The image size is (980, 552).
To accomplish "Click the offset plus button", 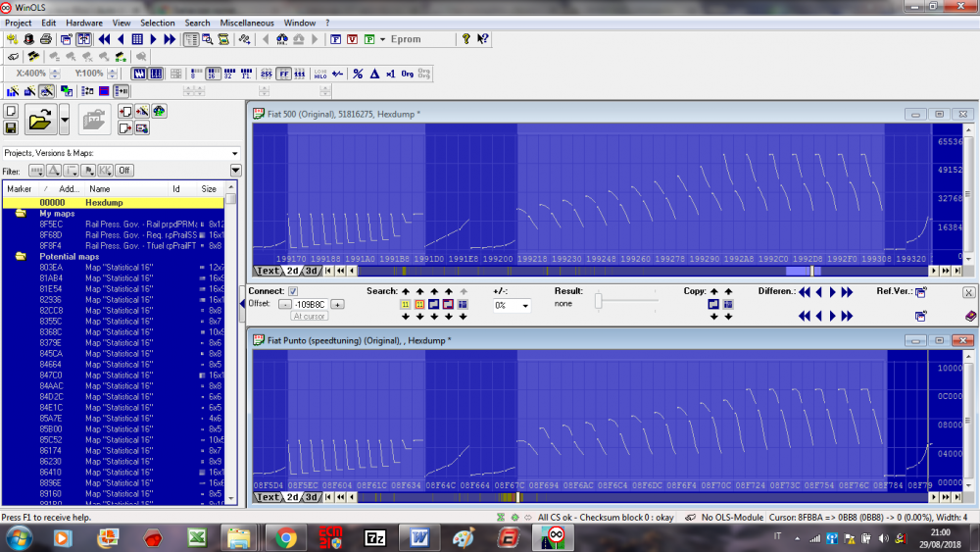I will click(x=337, y=305).
